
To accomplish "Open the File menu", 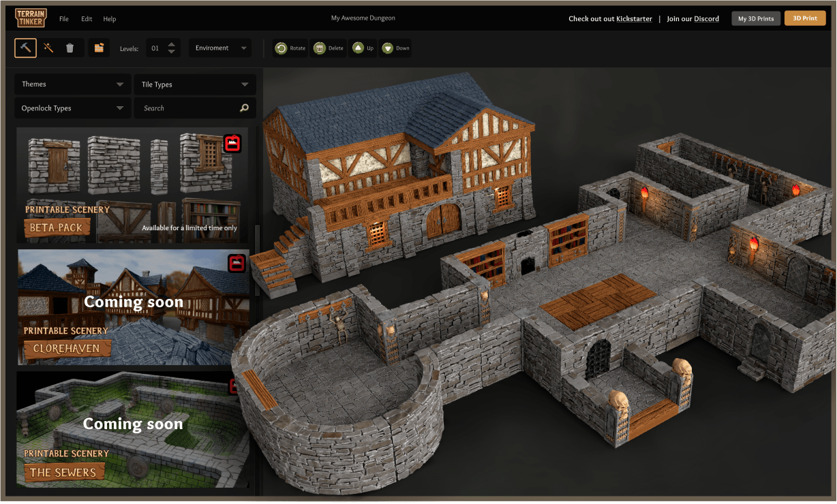I will (63, 18).
